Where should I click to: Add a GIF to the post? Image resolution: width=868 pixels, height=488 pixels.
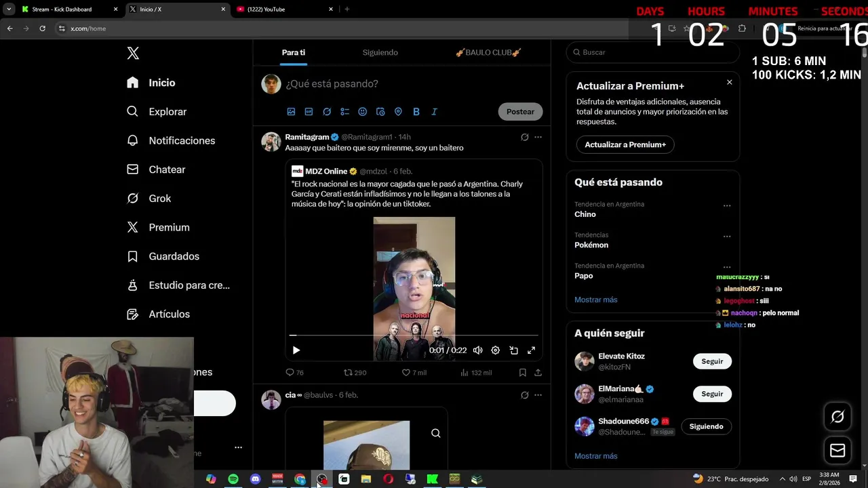tap(309, 112)
